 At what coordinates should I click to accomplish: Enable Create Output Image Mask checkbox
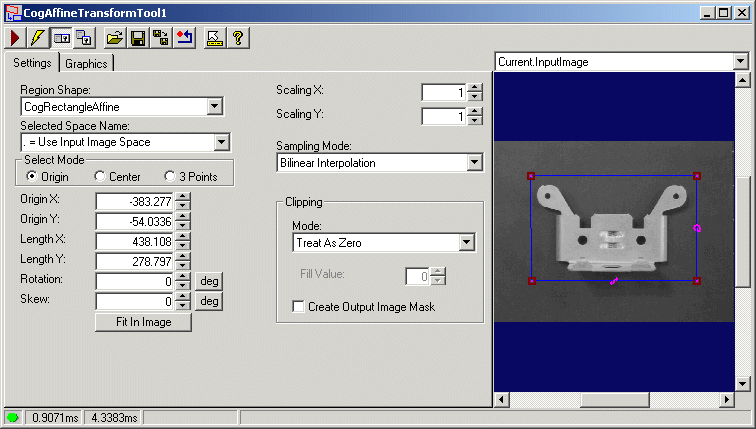tap(298, 307)
